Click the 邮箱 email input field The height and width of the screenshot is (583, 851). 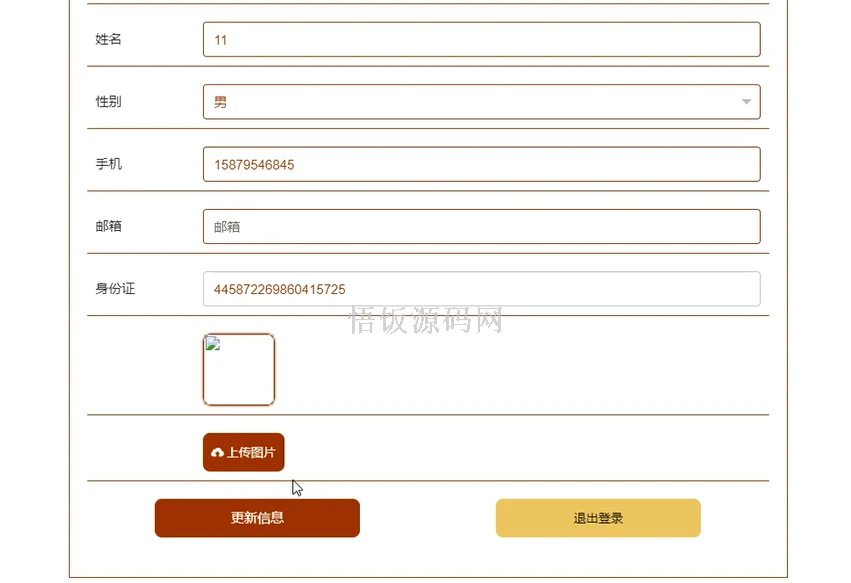click(482, 226)
